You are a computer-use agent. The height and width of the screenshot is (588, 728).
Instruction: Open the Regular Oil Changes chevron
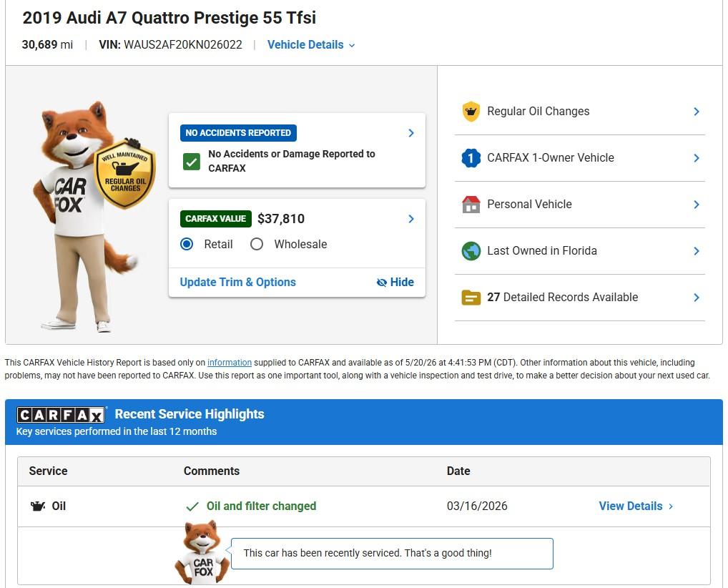(697, 112)
